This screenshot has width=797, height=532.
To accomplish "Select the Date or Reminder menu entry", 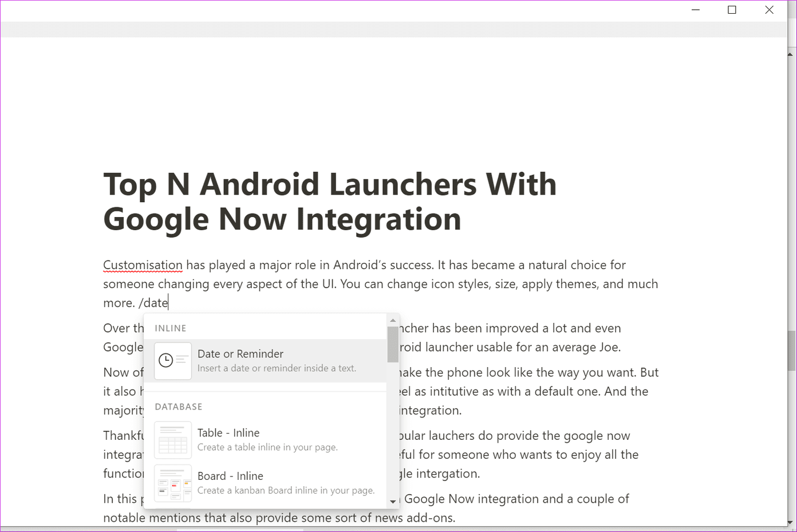I will click(265, 361).
